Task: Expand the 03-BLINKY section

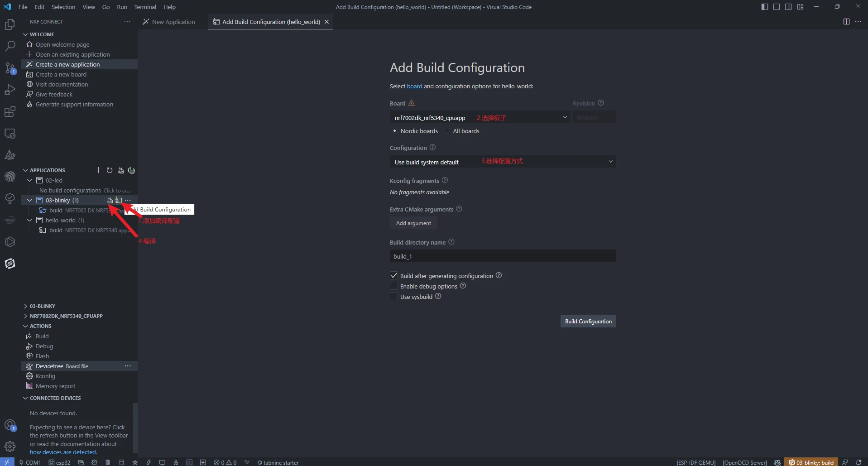Action: 42,306
